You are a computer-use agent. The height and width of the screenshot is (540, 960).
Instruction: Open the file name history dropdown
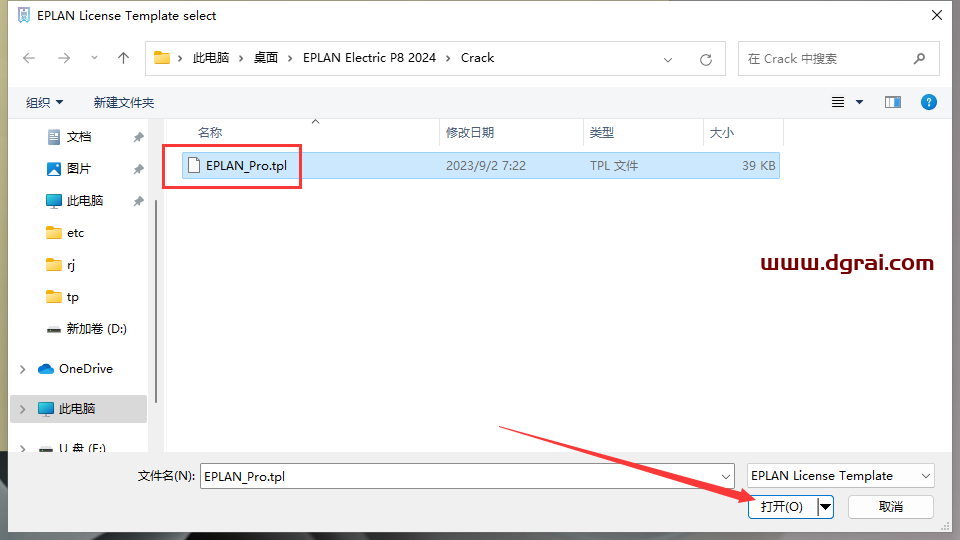click(726, 476)
